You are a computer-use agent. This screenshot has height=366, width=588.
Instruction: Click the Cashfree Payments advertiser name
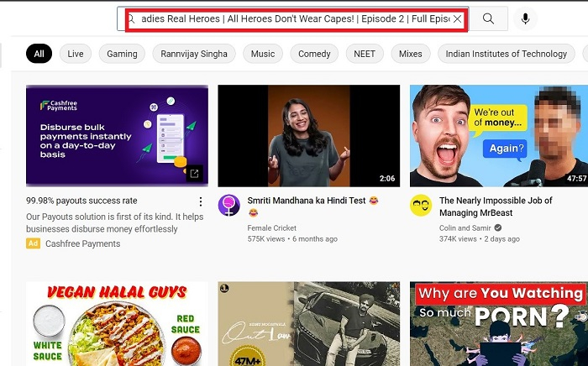tap(83, 244)
